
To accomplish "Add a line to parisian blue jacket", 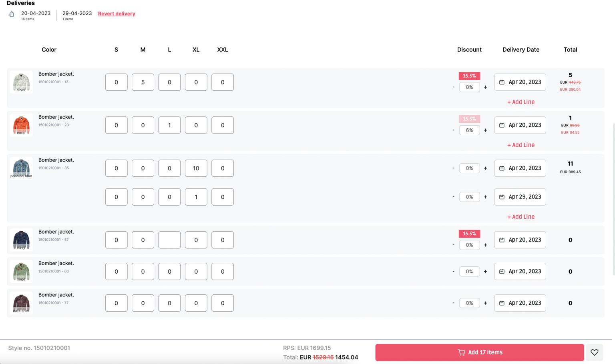I will pyautogui.click(x=521, y=217).
